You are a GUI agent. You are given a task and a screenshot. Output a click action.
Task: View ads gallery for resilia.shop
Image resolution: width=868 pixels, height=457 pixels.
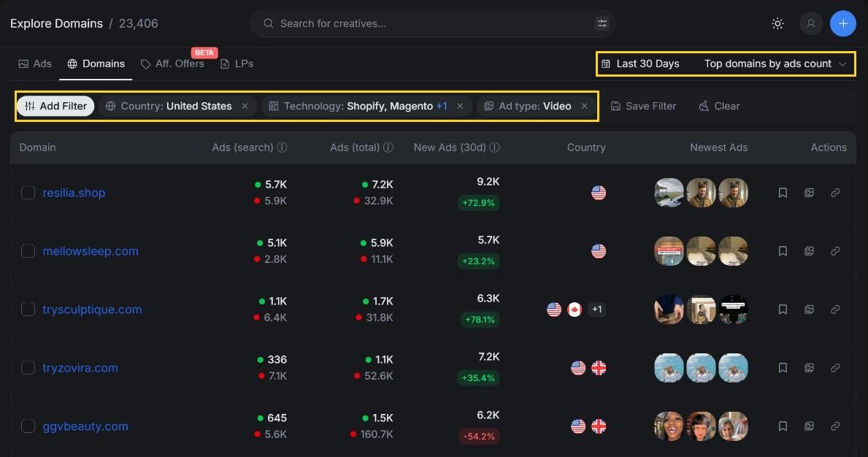pos(809,193)
